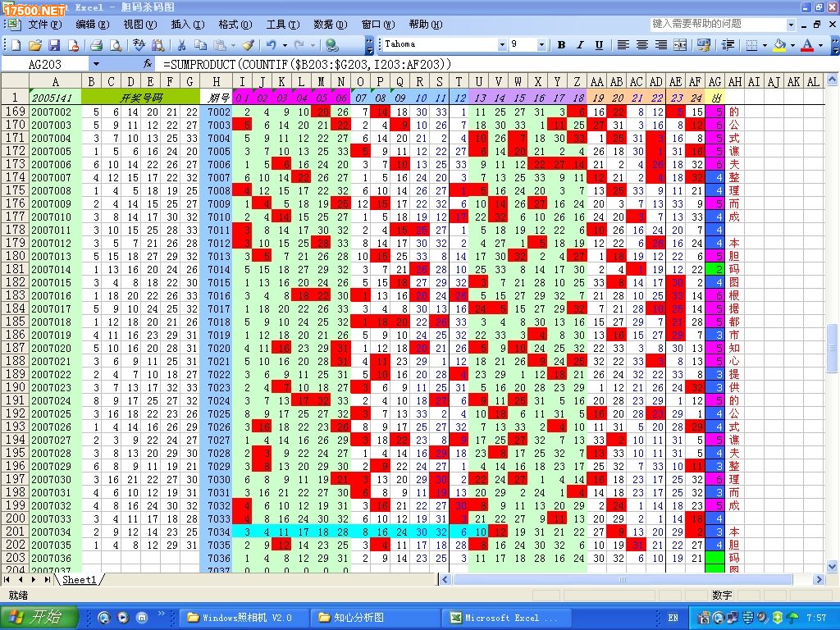Click the horizontal scrollbar right arrow
This screenshot has height=630, width=840.
coord(818,580)
